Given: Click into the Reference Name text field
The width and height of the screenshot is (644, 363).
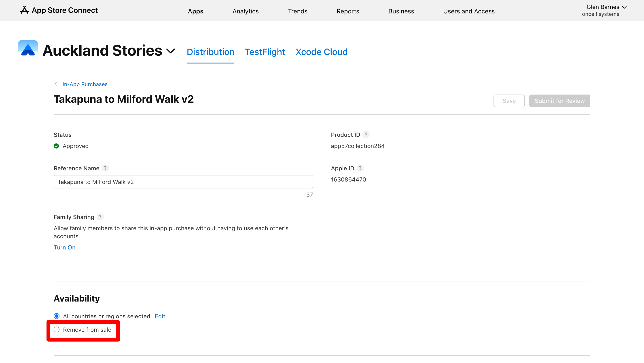Looking at the screenshot, I should (x=183, y=182).
